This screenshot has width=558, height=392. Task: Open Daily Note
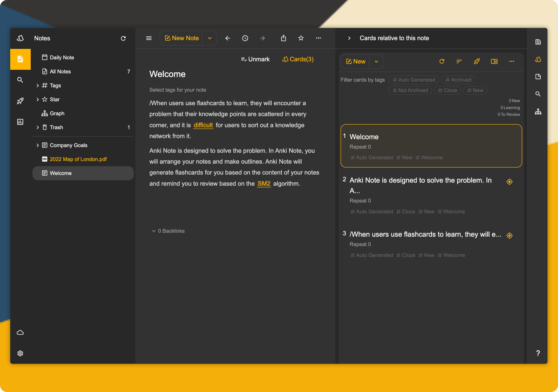83,57
